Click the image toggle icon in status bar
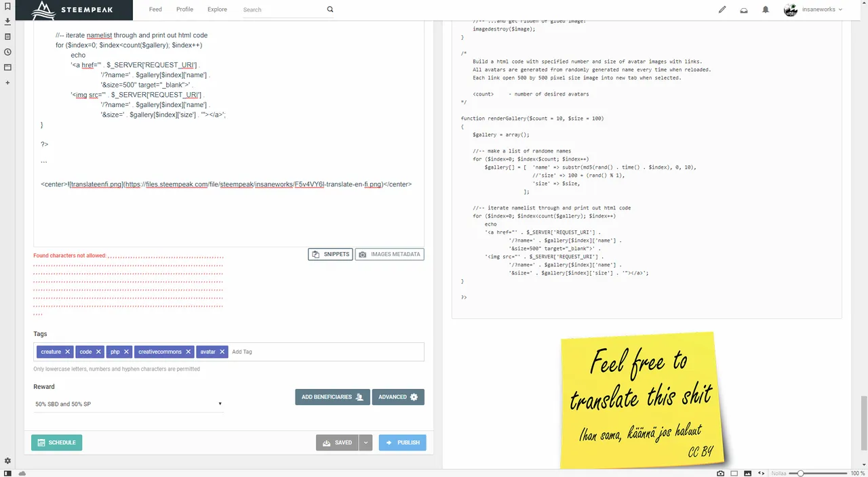868x477 pixels. (x=748, y=473)
